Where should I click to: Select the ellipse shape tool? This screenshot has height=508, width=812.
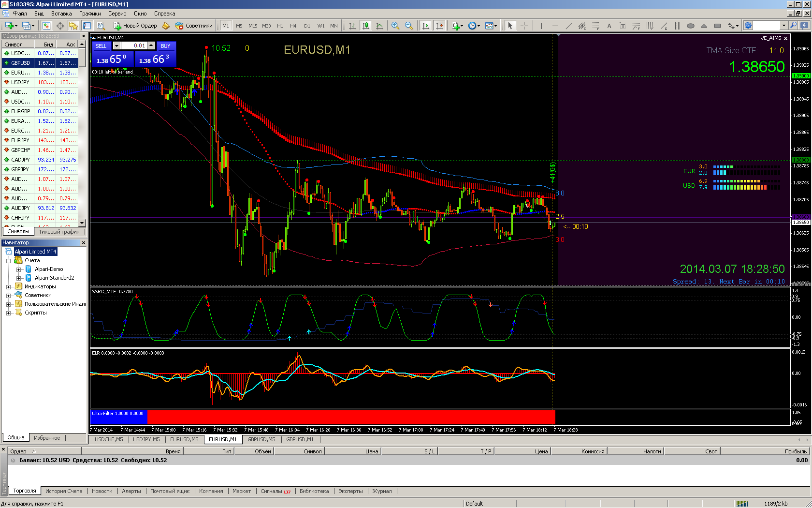pos(690,26)
